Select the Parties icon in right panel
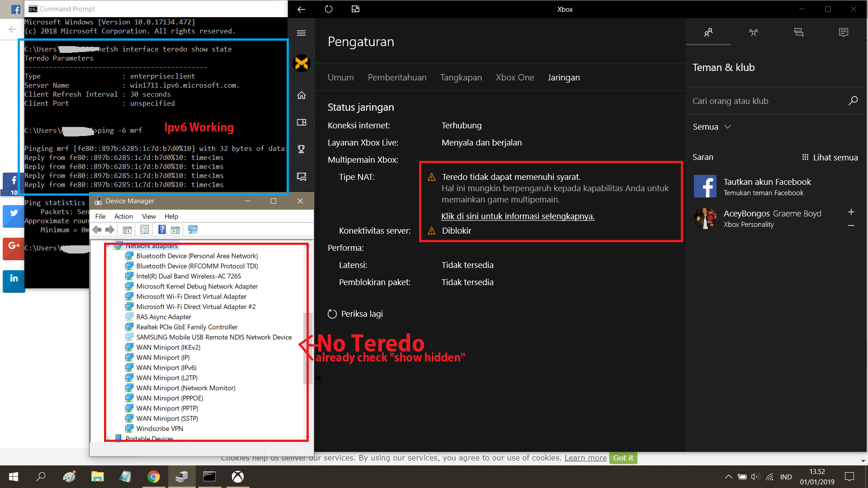This screenshot has width=868, height=488. [x=754, y=33]
